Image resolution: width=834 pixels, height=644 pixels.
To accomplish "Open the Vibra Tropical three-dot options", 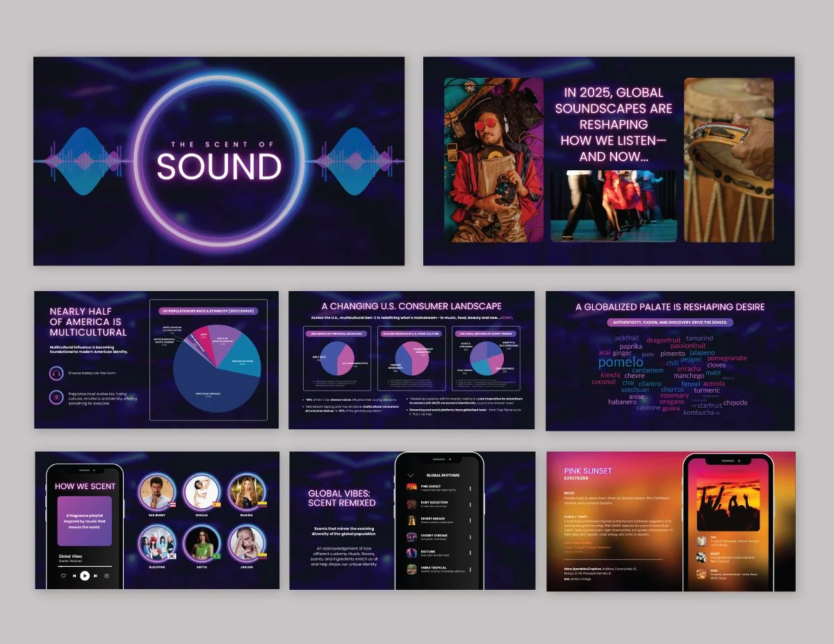I will (470, 569).
